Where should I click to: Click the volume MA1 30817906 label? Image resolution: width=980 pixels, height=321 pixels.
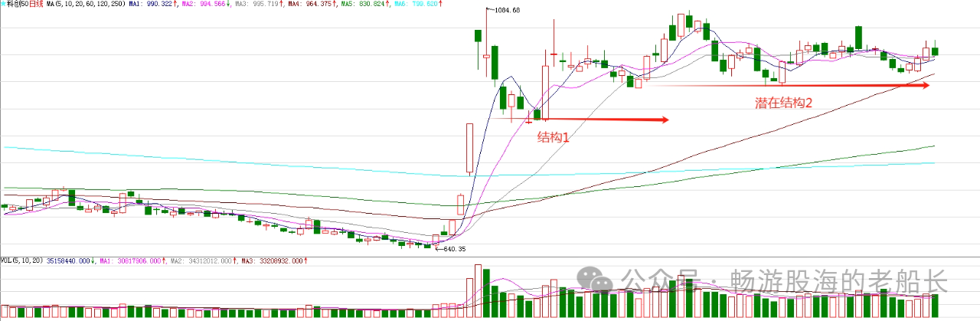pyautogui.click(x=130, y=260)
